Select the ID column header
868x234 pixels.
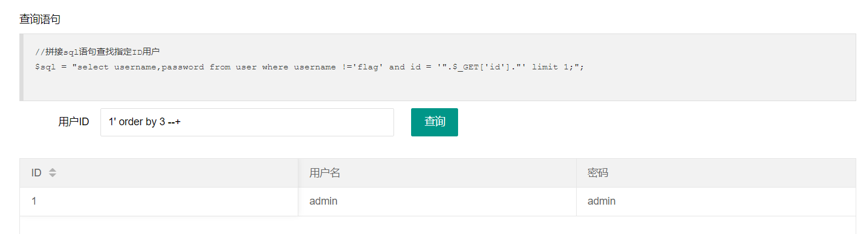click(159, 173)
